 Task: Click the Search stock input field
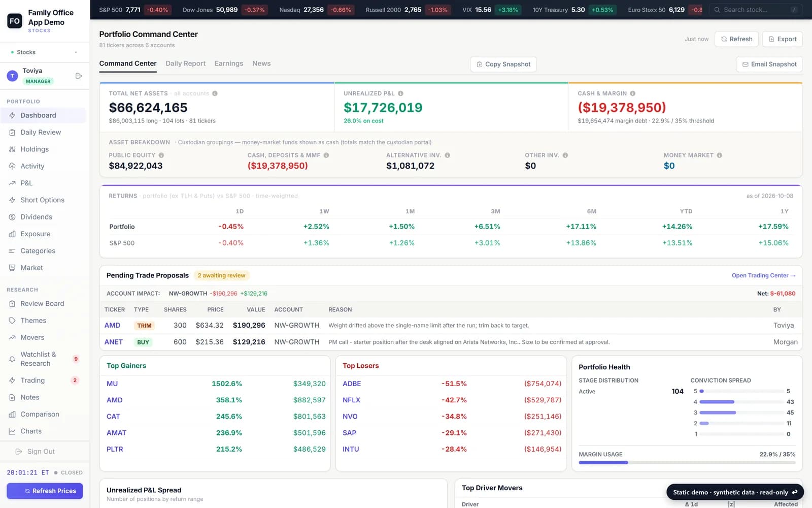756,10
